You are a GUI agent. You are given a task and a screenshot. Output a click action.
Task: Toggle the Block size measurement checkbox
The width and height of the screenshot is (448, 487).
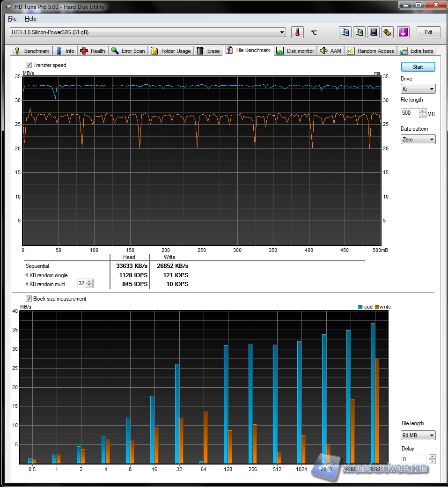pos(29,299)
